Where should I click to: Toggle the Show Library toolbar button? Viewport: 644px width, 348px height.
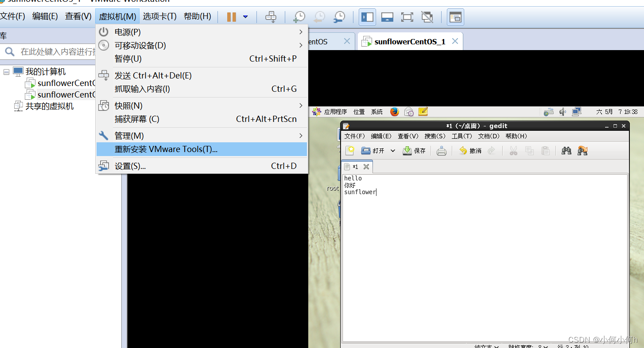(x=368, y=17)
